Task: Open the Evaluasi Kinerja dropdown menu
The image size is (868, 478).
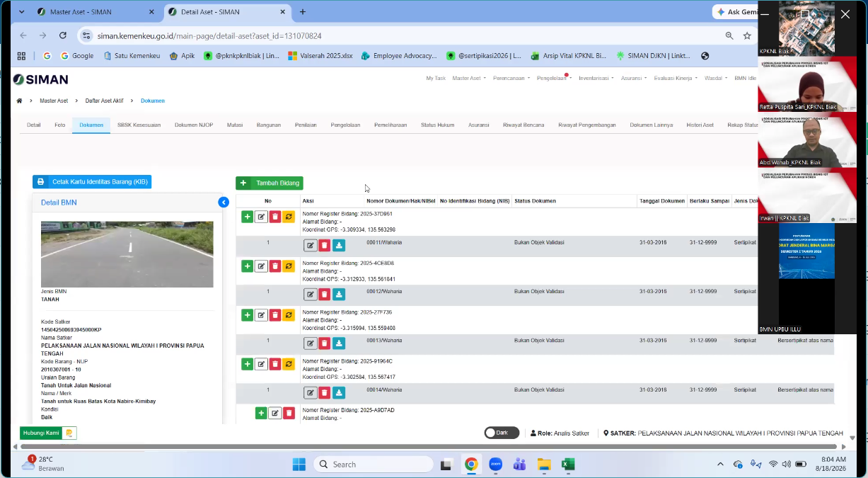Action: point(676,79)
